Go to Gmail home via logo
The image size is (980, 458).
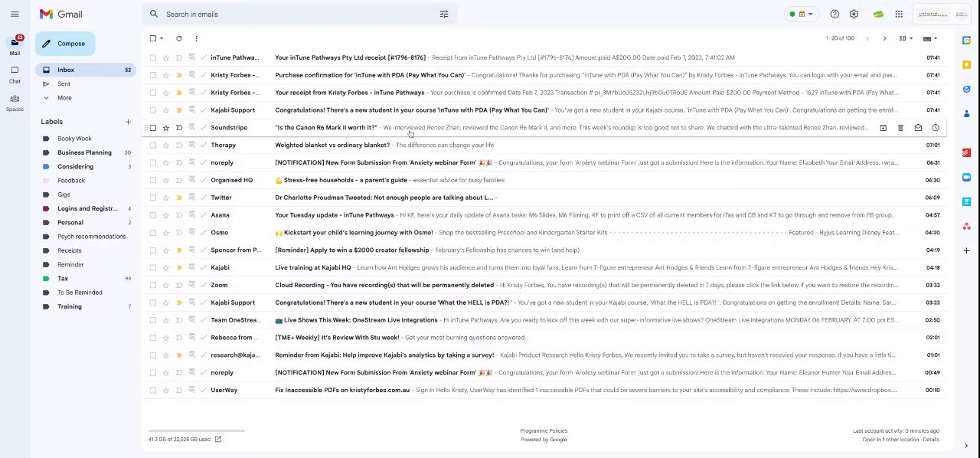[x=61, y=14]
